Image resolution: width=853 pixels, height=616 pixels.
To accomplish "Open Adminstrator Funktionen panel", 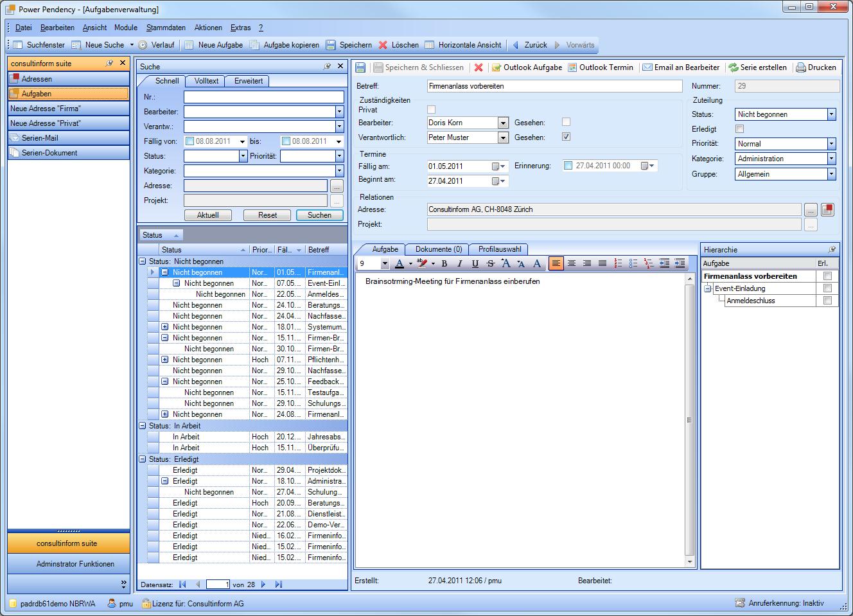I will [x=69, y=564].
